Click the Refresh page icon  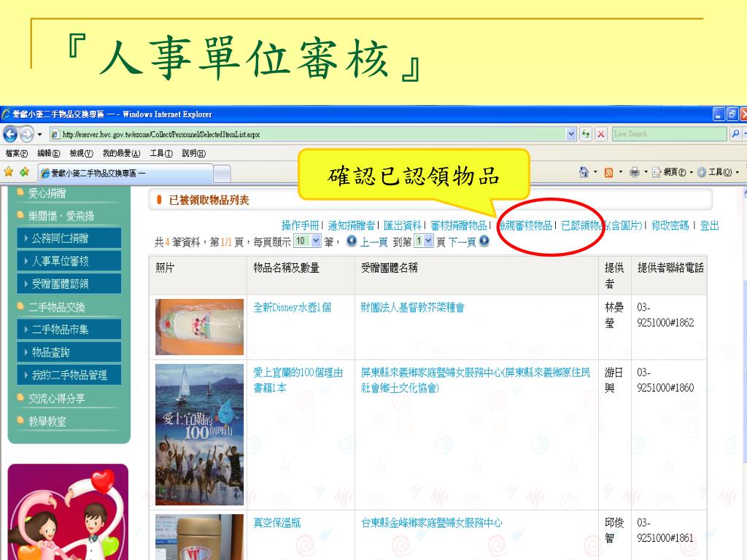586,134
